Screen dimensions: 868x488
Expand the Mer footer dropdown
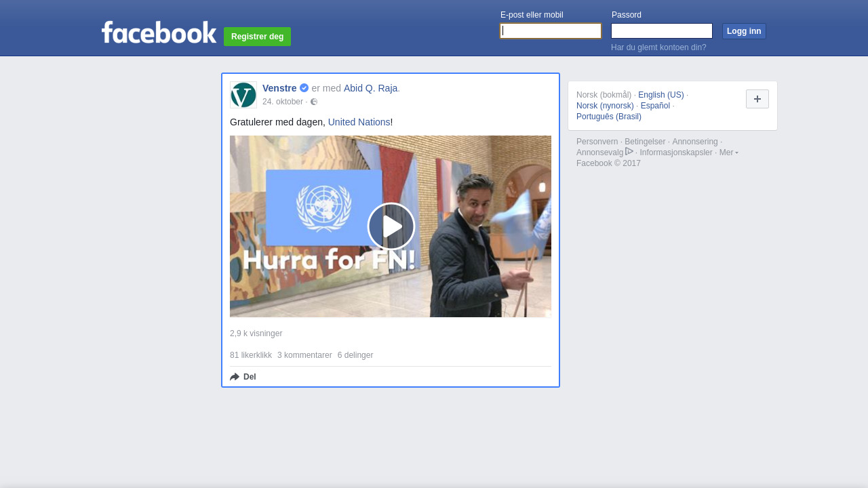point(728,152)
